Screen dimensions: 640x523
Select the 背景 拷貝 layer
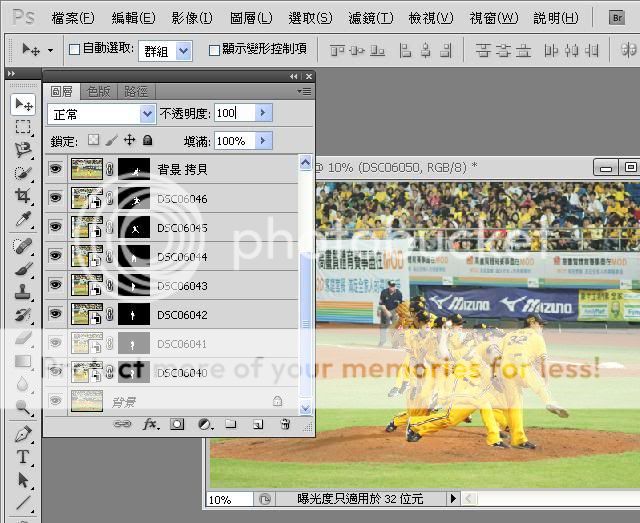click(190, 170)
